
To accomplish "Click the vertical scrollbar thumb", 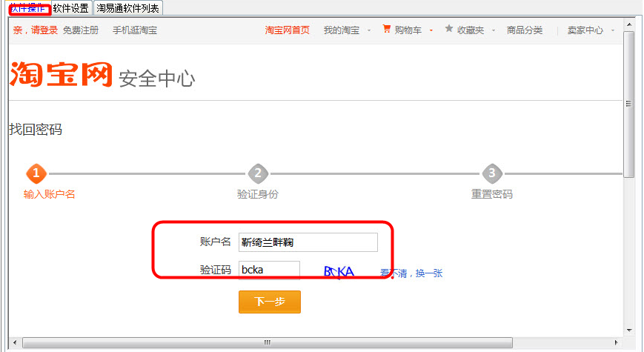I will click(628, 104).
